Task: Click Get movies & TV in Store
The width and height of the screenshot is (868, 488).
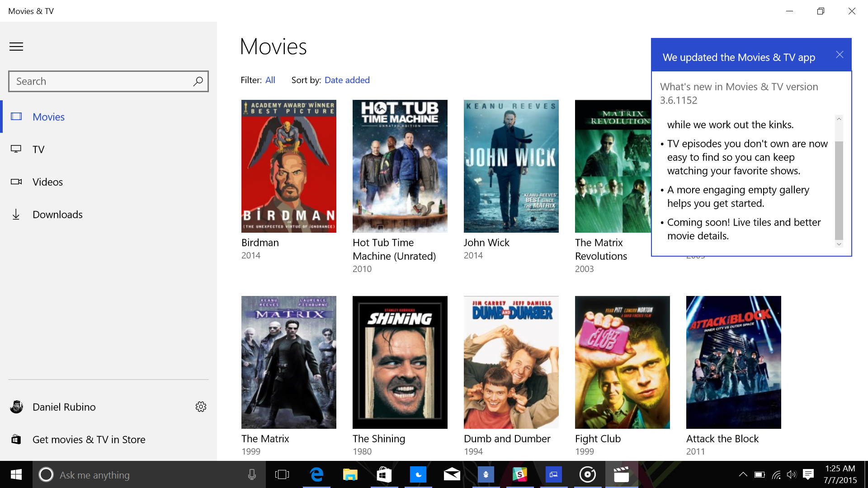Action: click(89, 440)
